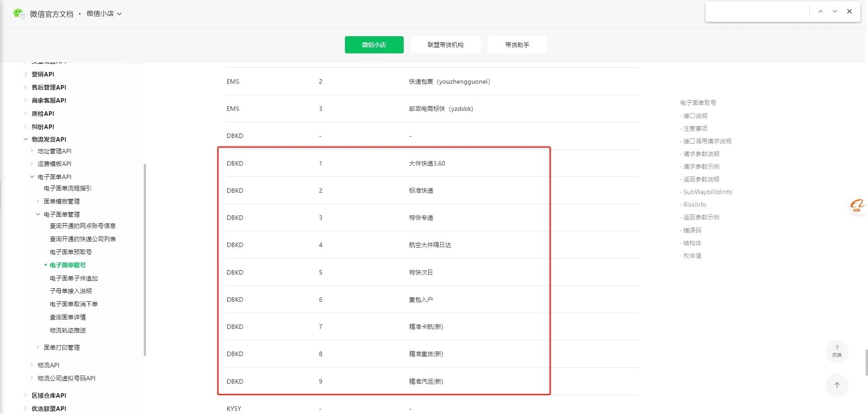
Task: Select the 大件快递3.60 cell
Action: pos(427,163)
